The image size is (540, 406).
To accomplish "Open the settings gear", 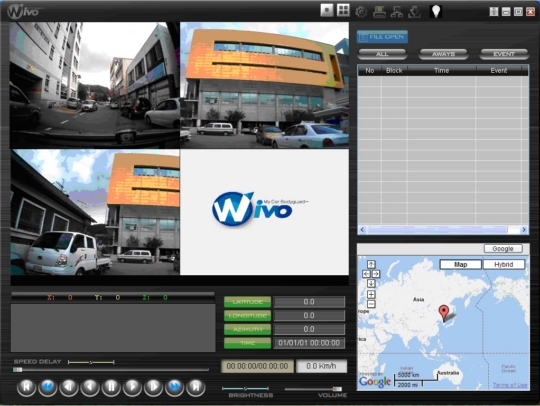I will tap(361, 12).
